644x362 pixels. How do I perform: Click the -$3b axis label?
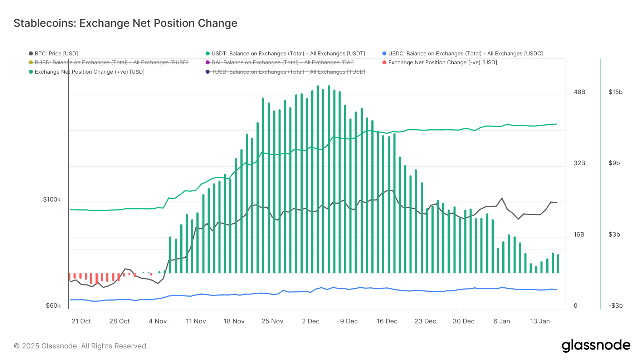point(615,306)
